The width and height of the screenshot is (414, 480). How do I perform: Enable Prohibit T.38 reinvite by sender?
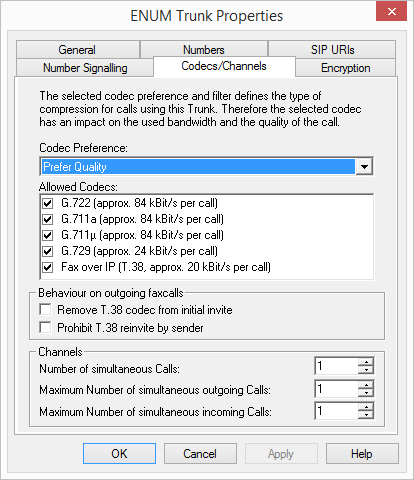(x=45, y=327)
